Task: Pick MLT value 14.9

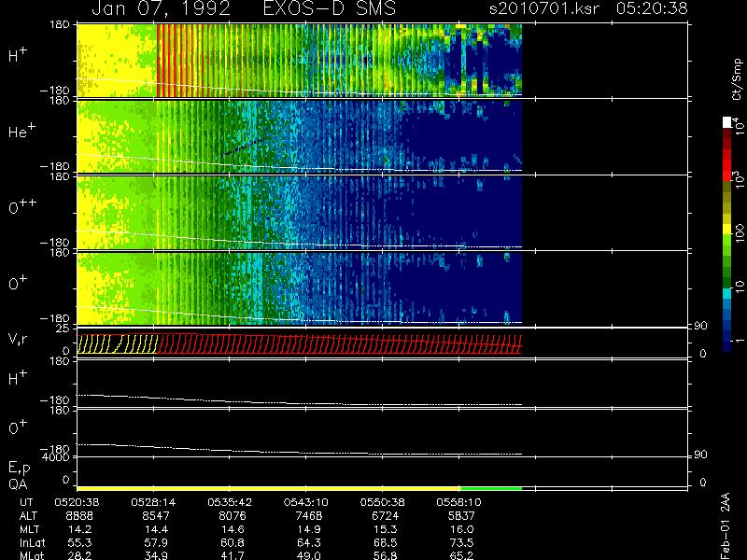Action: click(x=309, y=529)
